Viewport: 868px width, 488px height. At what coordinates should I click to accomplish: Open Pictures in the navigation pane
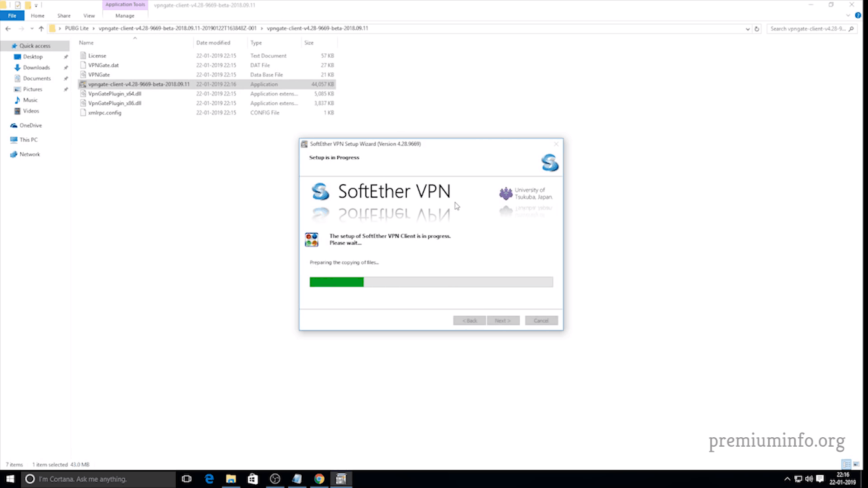[32, 89]
